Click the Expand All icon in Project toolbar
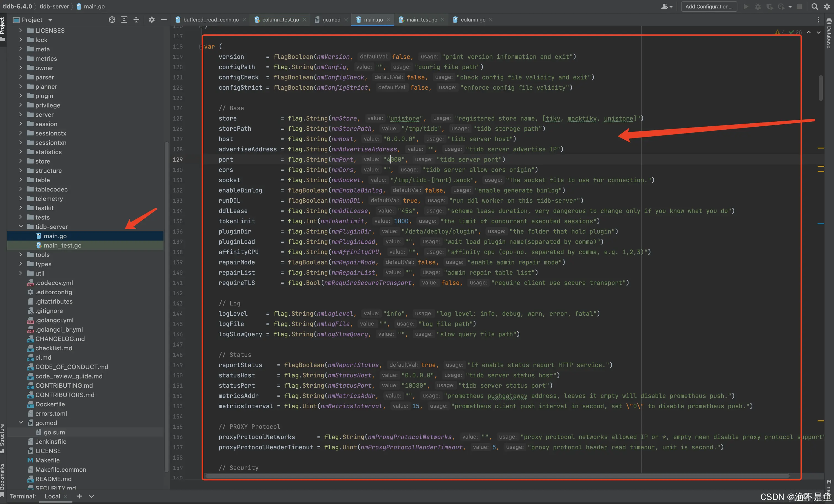The image size is (834, 504). pyautogui.click(x=124, y=20)
